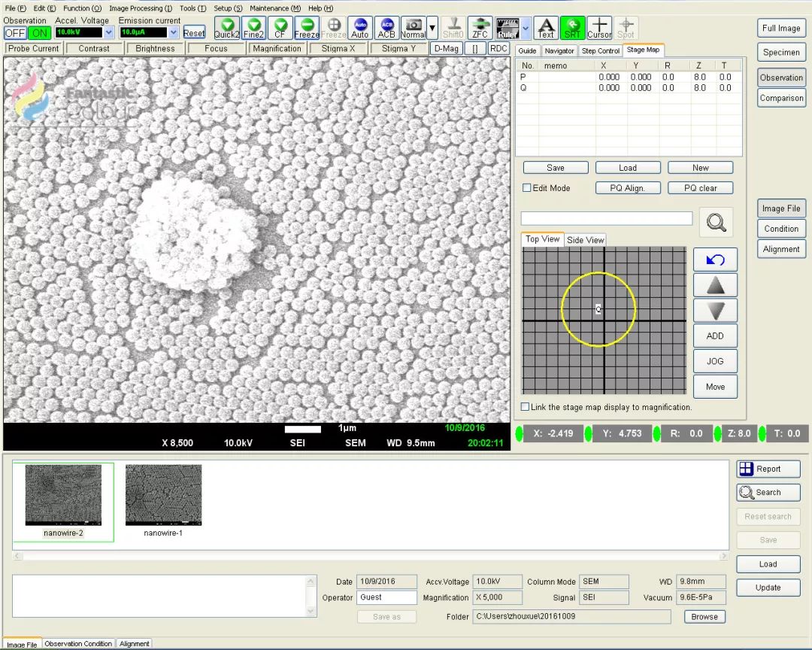812x650 pixels.
Task: Switch Observation to OFF
Action: point(15,33)
